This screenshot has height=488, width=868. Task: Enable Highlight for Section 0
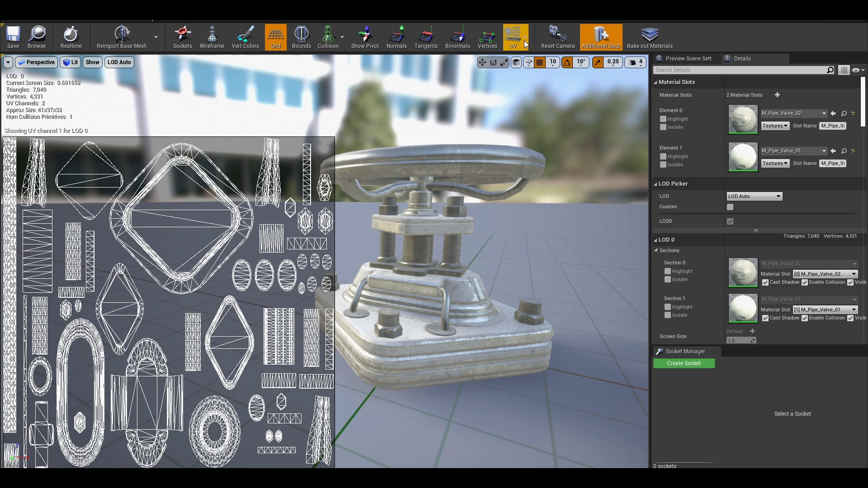[x=668, y=271]
